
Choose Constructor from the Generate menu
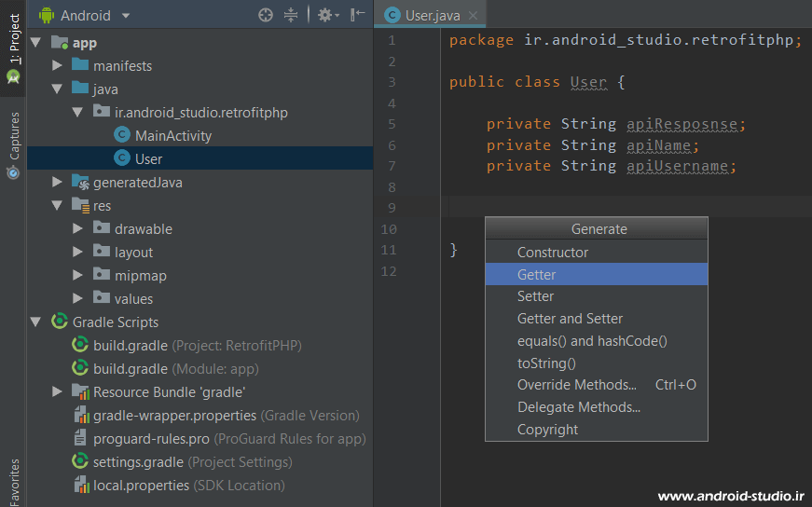(597, 253)
